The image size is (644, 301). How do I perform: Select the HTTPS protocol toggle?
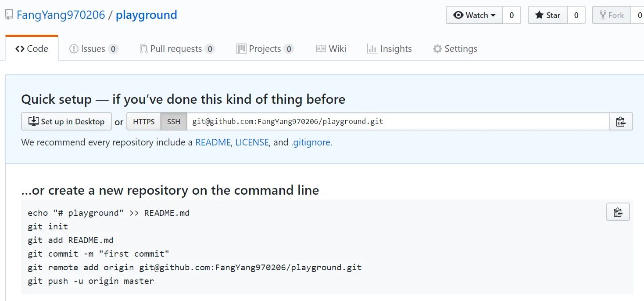[144, 122]
